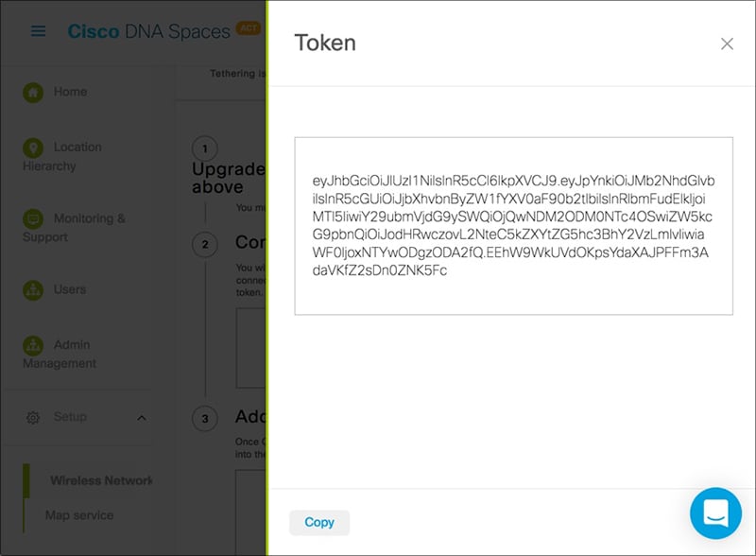Select step 3 circle marker
Image resolution: width=756 pixels, height=556 pixels.
pos(205,419)
